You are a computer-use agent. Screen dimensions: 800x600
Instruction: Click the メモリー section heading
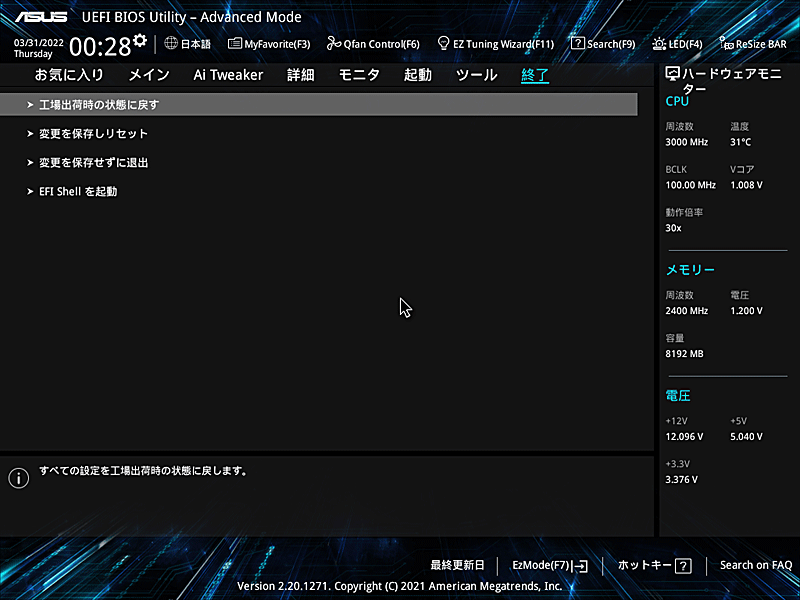pos(690,270)
